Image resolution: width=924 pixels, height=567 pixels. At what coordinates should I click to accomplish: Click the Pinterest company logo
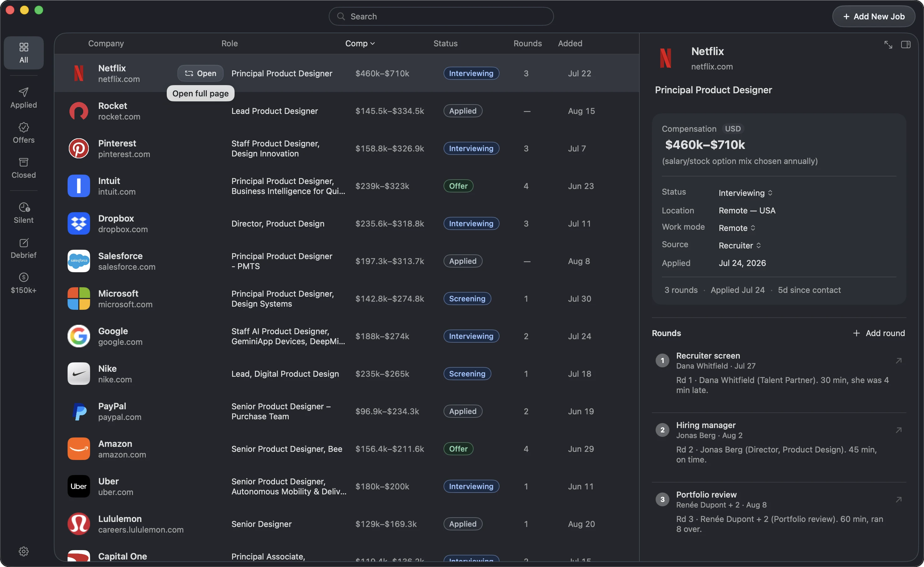[79, 149]
